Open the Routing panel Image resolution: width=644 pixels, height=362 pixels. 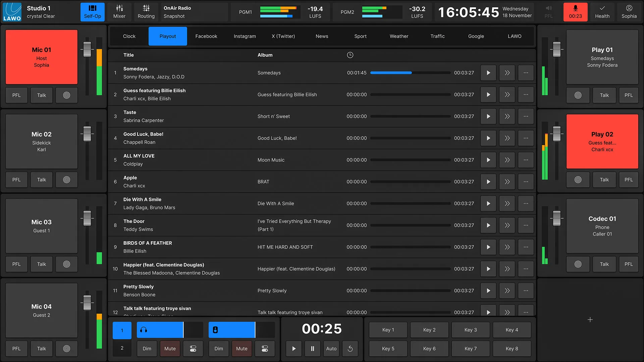click(x=146, y=12)
